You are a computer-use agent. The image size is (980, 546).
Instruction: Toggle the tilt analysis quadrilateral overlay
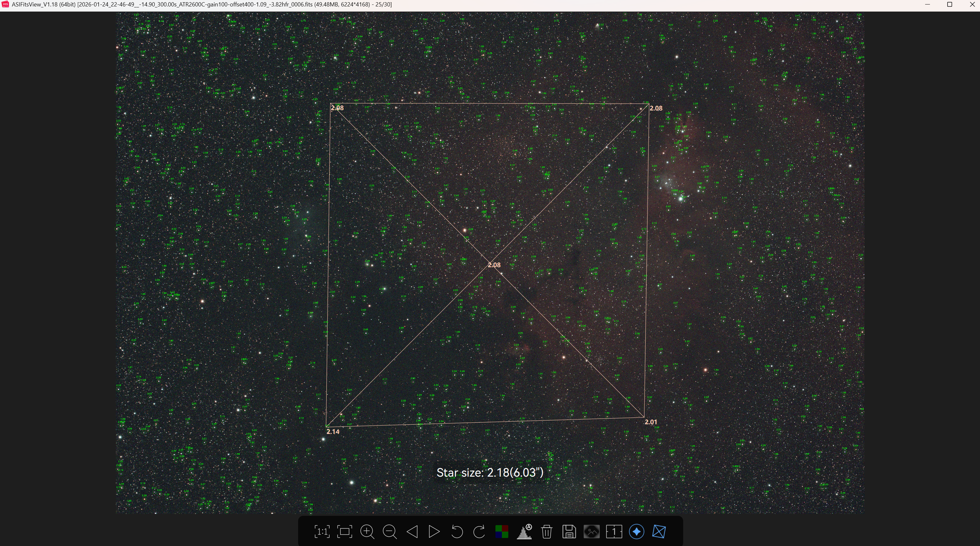coord(659,532)
